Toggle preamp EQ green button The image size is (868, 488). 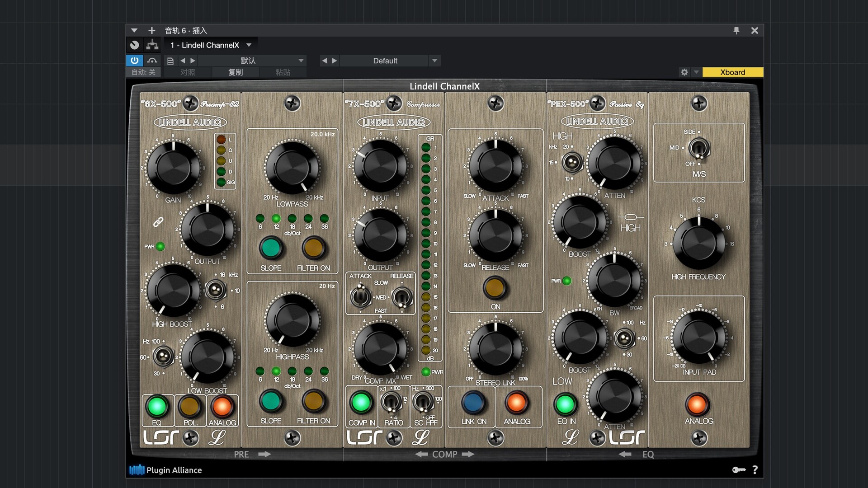(157, 406)
